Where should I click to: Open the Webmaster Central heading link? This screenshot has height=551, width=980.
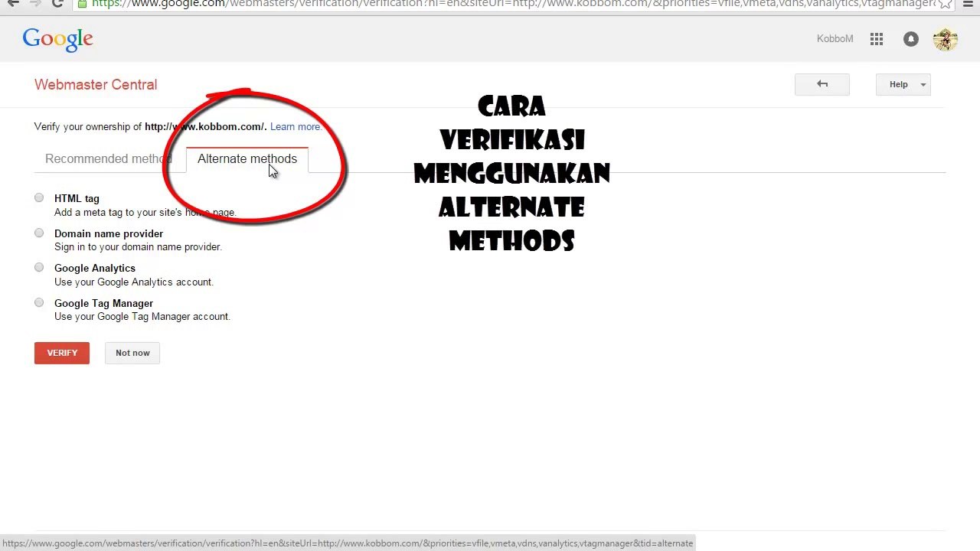(96, 85)
